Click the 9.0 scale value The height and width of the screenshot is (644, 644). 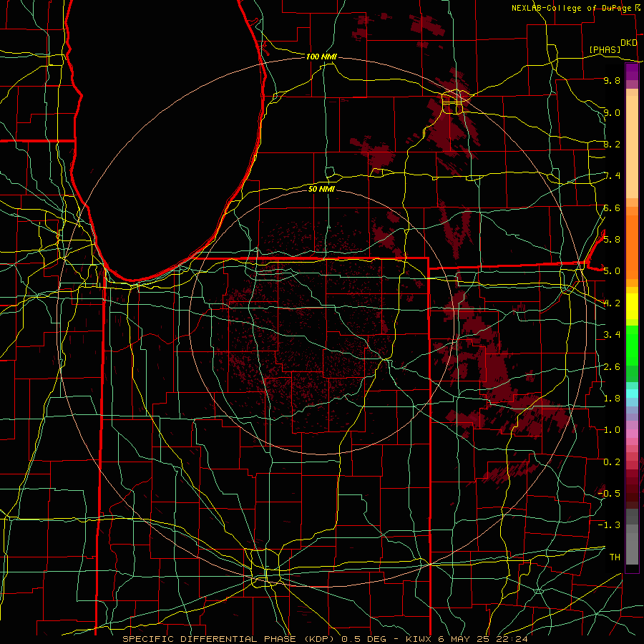click(612, 112)
